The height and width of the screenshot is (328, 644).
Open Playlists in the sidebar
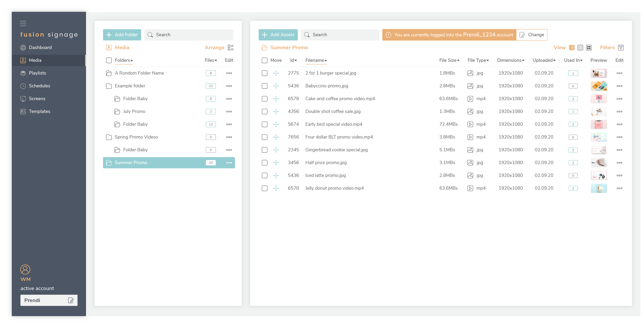tap(38, 73)
